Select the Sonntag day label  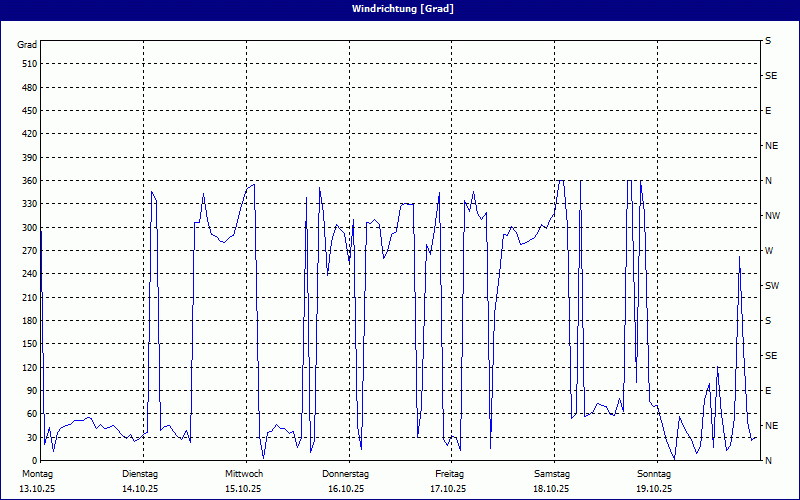[x=654, y=473]
